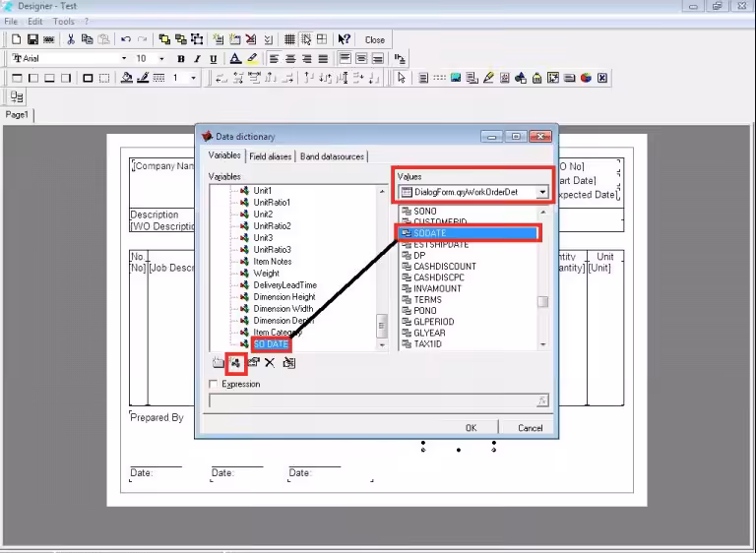Remove frame lines with dotted box icon

[x=104, y=78]
